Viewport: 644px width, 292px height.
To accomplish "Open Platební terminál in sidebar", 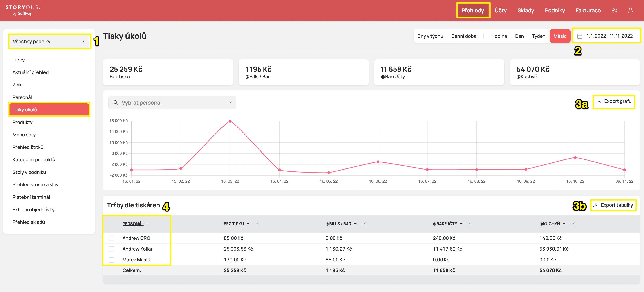I will 31,197.
